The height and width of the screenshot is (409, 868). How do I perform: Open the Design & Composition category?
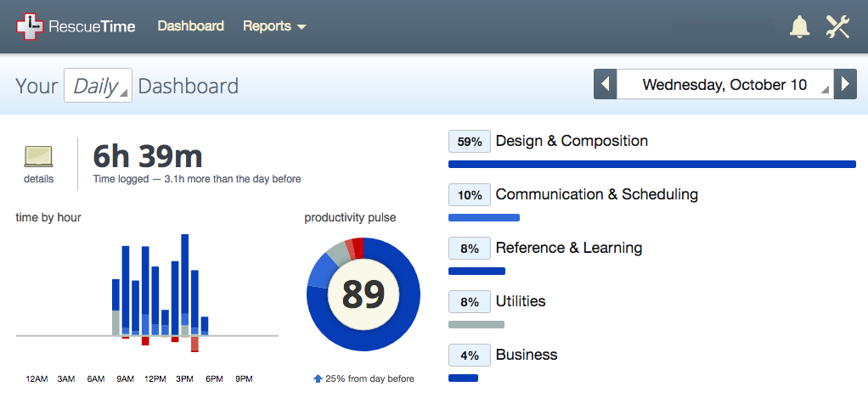tap(572, 141)
